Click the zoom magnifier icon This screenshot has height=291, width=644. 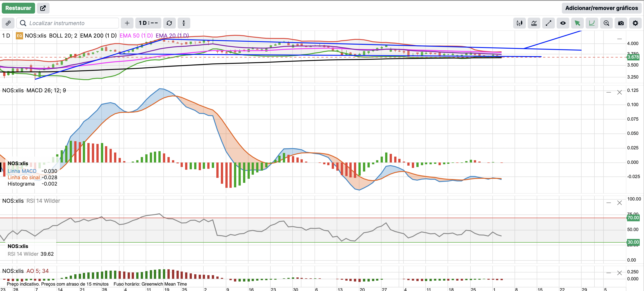tap(606, 23)
